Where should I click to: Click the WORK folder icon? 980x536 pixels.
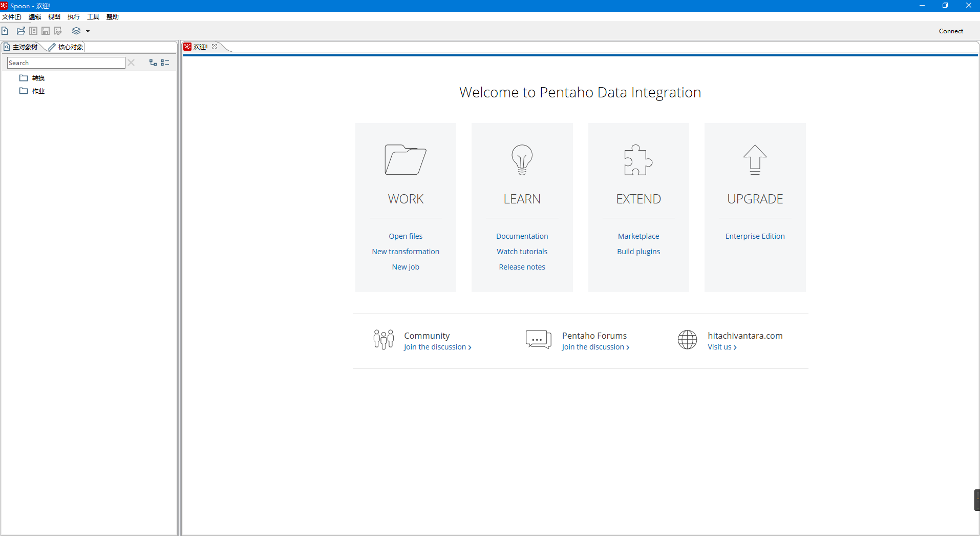click(406, 160)
